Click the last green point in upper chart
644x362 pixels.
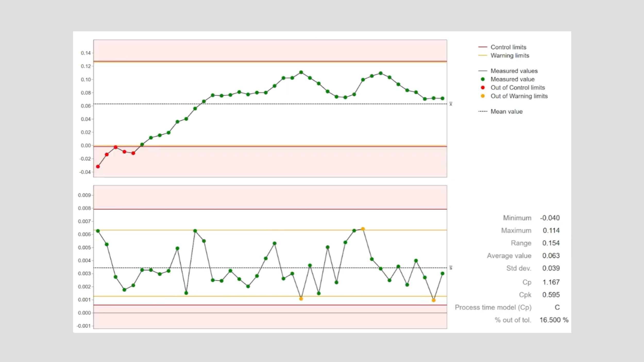point(443,98)
